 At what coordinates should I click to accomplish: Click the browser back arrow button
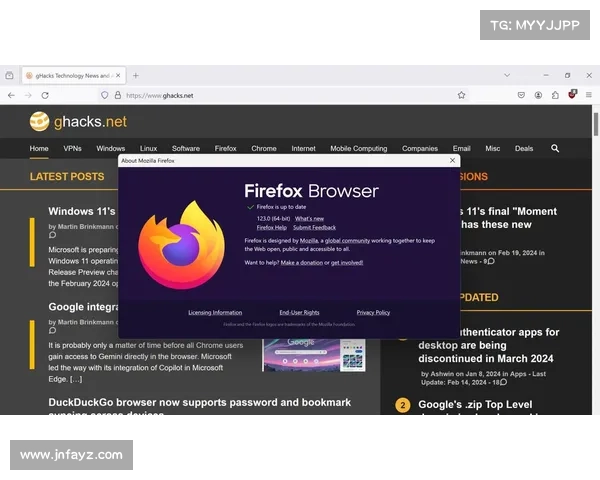11,95
